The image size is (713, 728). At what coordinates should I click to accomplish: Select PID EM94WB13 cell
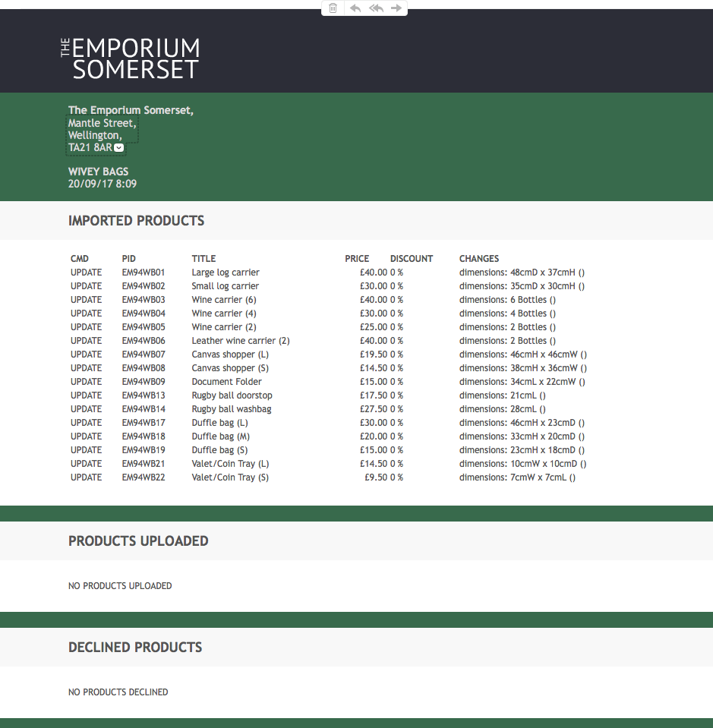pyautogui.click(x=143, y=396)
